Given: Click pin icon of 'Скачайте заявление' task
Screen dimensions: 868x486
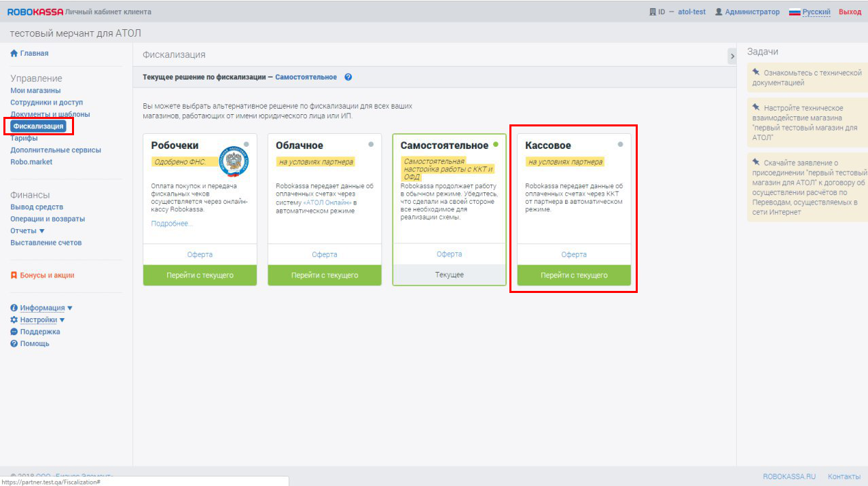Looking at the screenshot, I should [x=757, y=162].
